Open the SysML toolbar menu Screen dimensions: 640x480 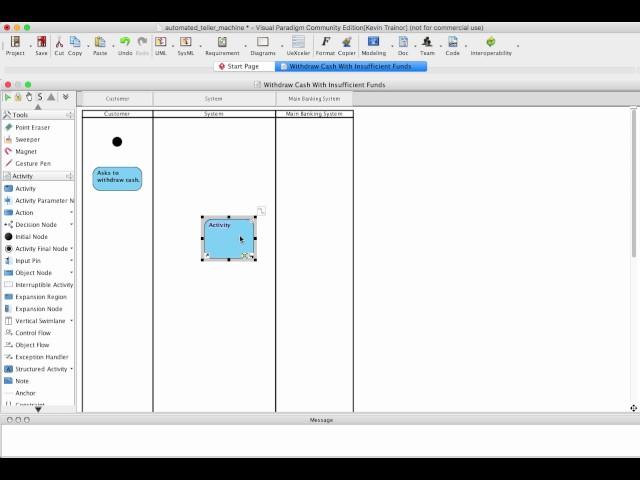(x=186, y=45)
